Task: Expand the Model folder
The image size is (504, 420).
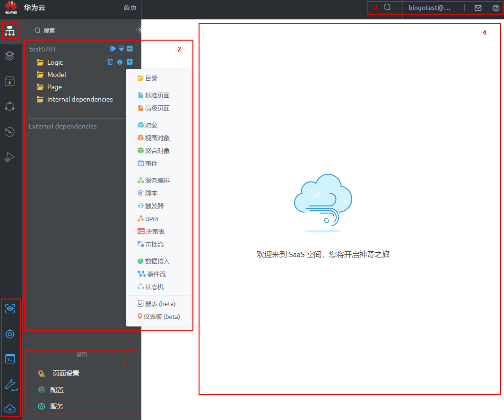Action: tap(52, 75)
